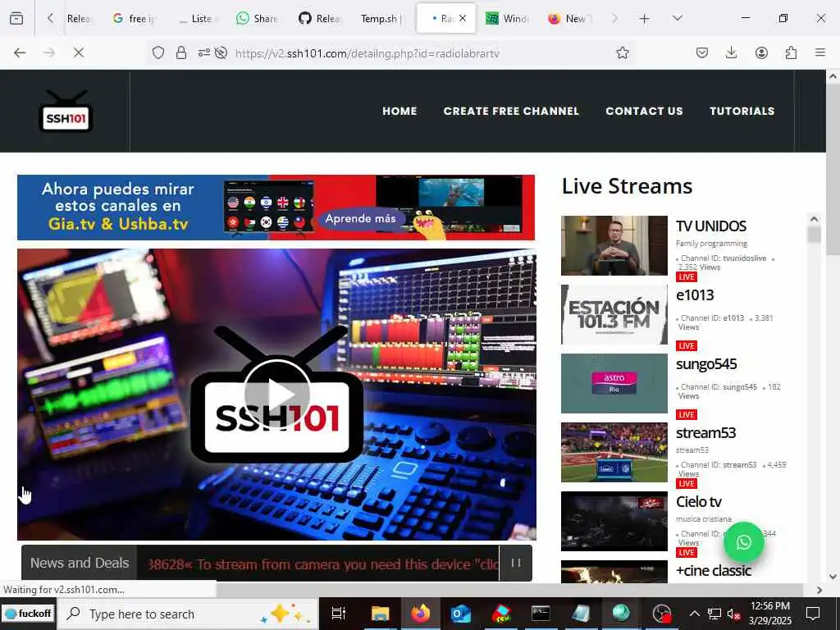Switch to the Temp.sh tab
Image resolution: width=840 pixels, height=630 pixels.
[382, 19]
